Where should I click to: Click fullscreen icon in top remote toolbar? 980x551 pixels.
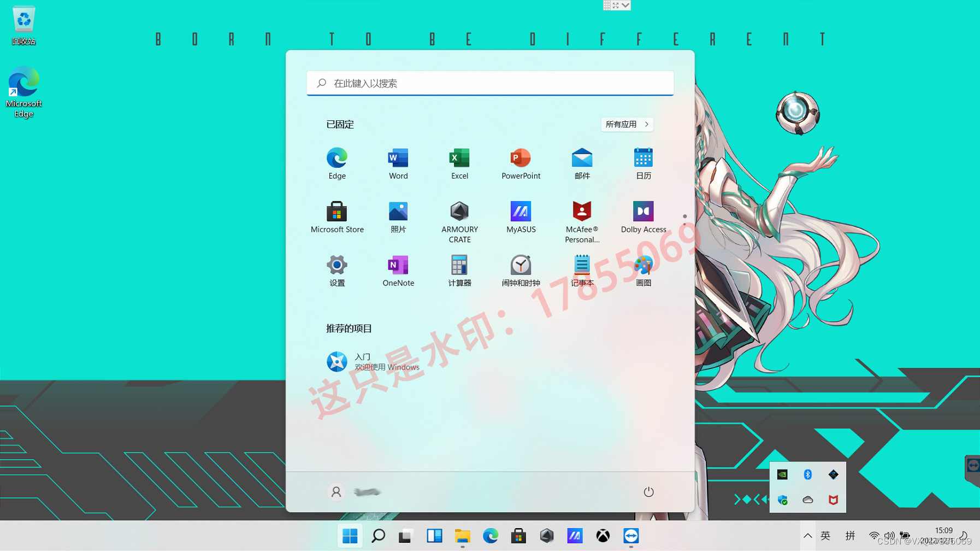616,5
